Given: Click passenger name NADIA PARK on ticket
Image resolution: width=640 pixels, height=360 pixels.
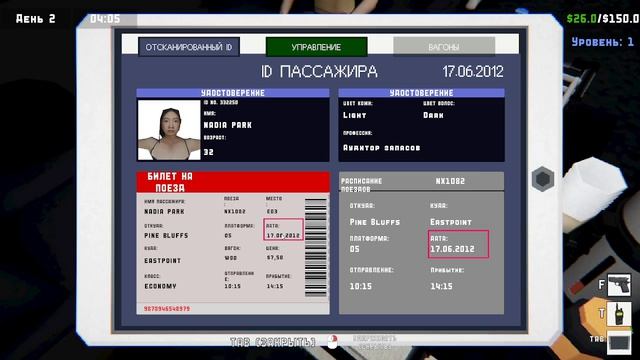Looking at the screenshot, I should click(x=164, y=211).
